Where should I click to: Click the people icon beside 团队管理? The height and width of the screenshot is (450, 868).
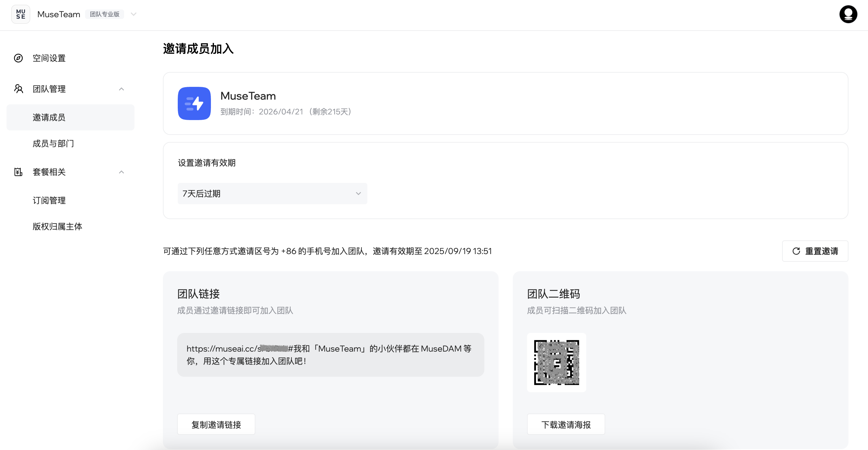19,89
